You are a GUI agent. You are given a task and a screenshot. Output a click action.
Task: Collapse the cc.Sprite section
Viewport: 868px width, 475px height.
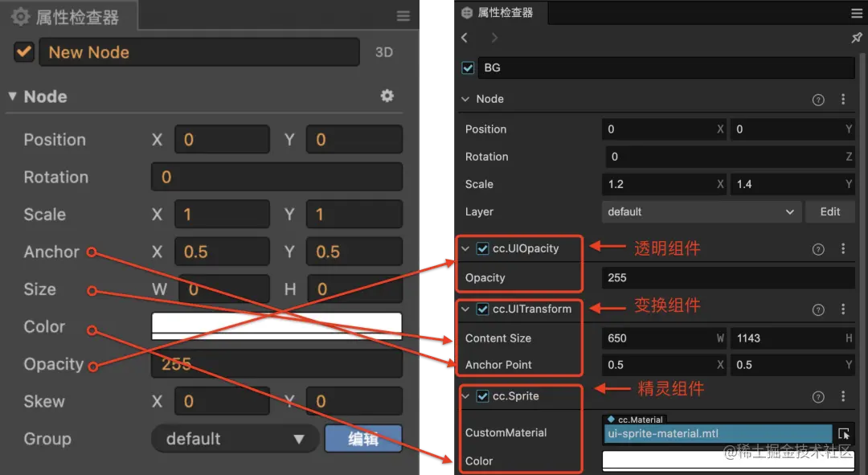(x=465, y=396)
